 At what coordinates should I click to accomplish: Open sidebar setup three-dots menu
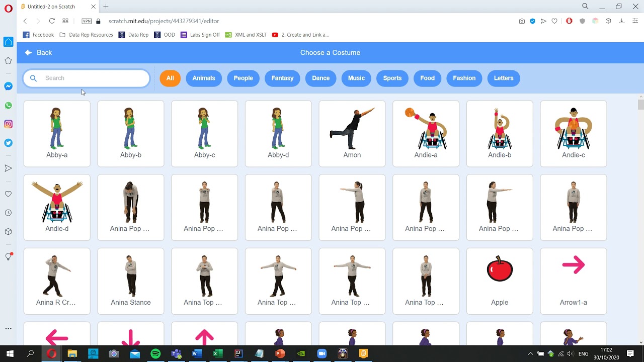pos(8,328)
